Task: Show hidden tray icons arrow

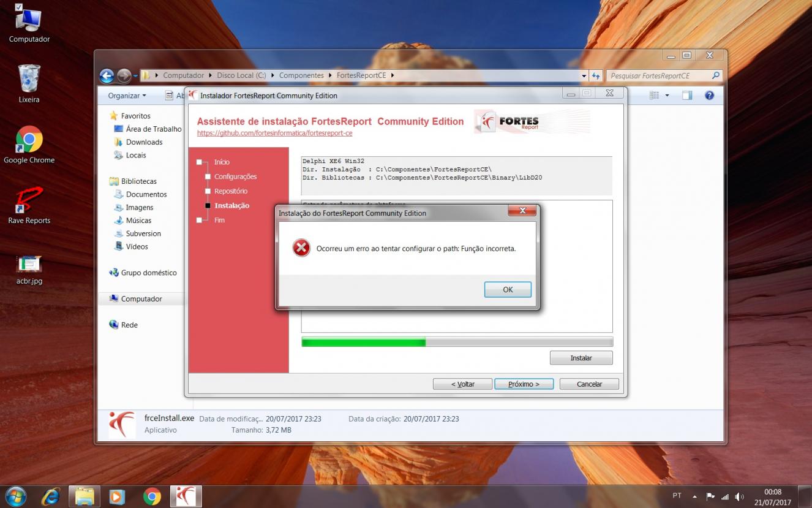Action: tap(695, 496)
